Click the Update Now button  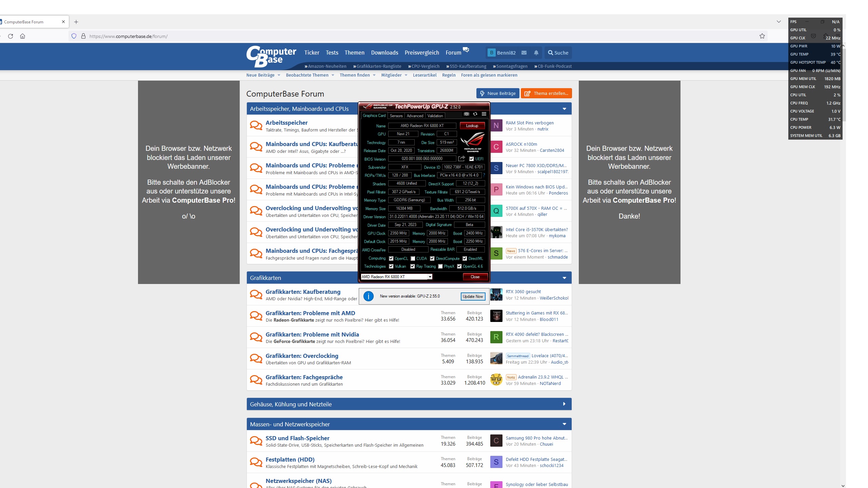coord(473,297)
